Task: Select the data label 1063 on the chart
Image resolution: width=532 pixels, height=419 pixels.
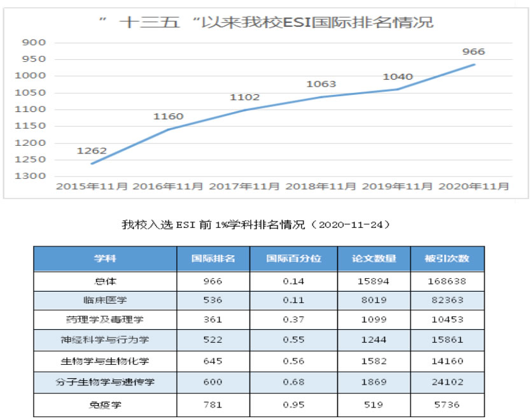Action: [321, 84]
